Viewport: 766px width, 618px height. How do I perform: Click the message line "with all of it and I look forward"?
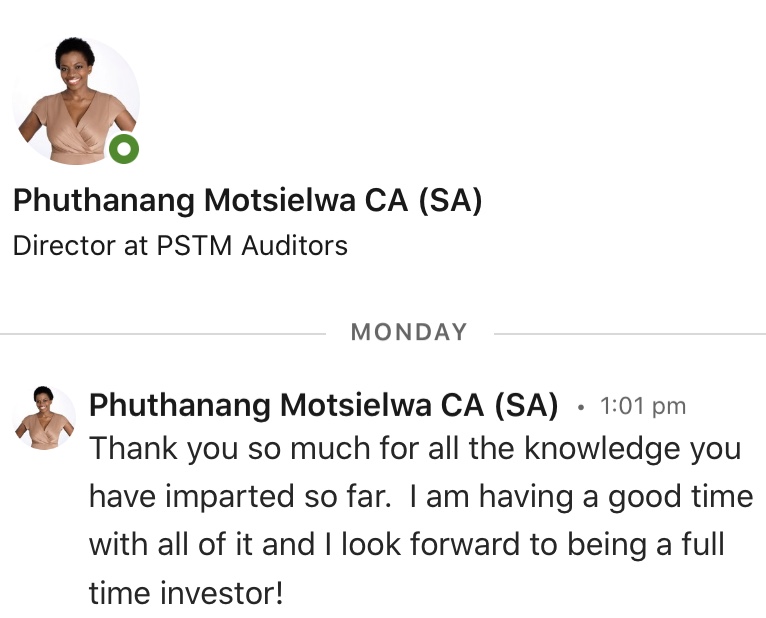coord(406,544)
